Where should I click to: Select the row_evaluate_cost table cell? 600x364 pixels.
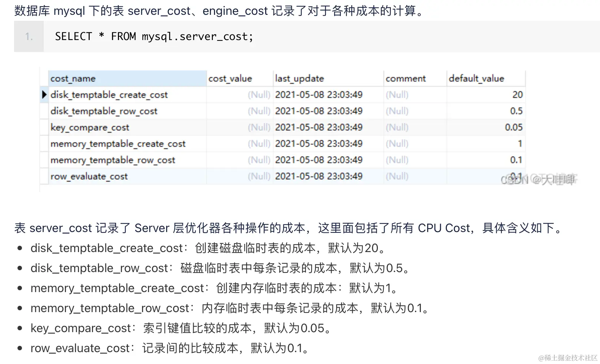[x=128, y=176]
